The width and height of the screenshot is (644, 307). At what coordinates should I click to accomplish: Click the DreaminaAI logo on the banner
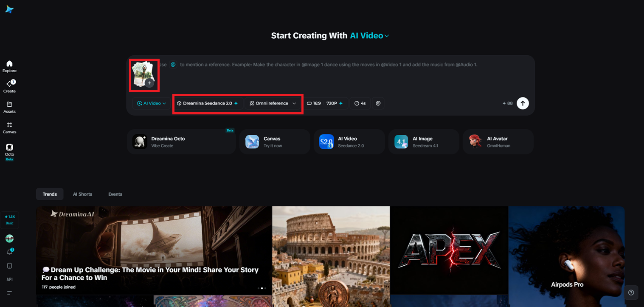pos(72,214)
